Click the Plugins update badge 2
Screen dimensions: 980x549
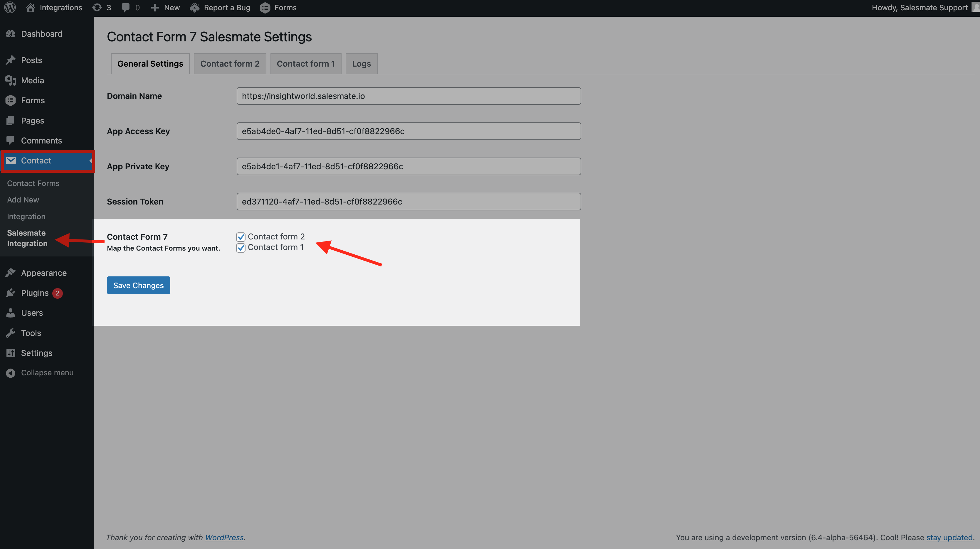click(58, 293)
